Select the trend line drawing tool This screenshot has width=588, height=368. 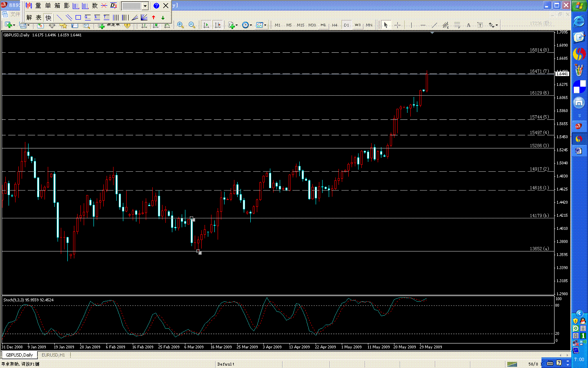pyautogui.click(x=60, y=18)
